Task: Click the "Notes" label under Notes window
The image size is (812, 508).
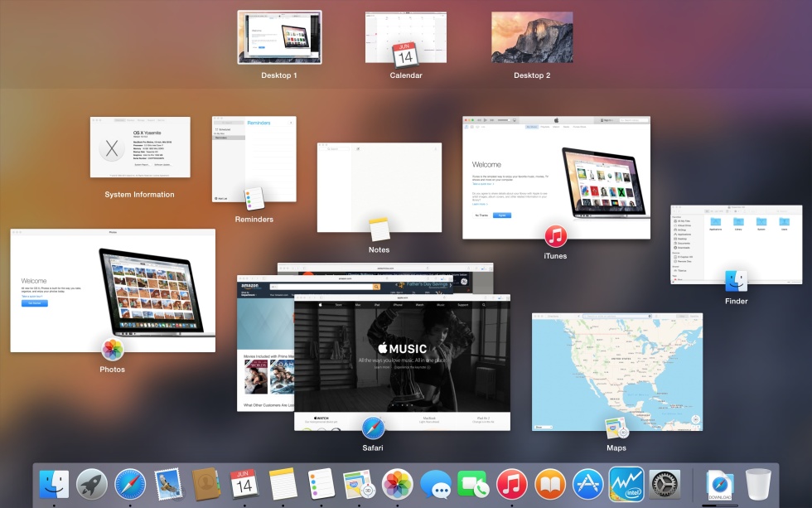Action: pyautogui.click(x=379, y=249)
